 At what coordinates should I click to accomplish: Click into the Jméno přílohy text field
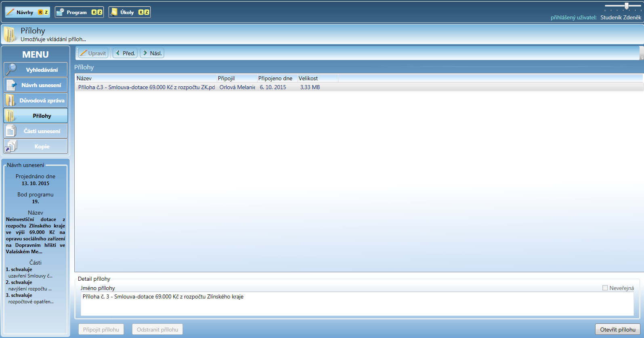pyautogui.click(x=357, y=304)
